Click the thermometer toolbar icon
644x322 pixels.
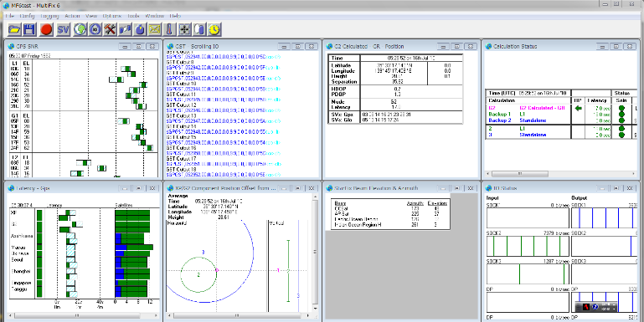170,29
